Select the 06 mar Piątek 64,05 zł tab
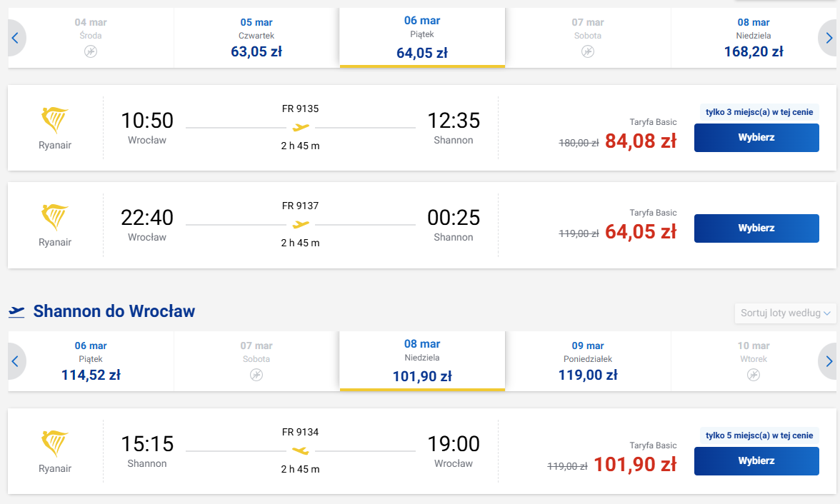This screenshot has width=840, height=504. pos(422,38)
